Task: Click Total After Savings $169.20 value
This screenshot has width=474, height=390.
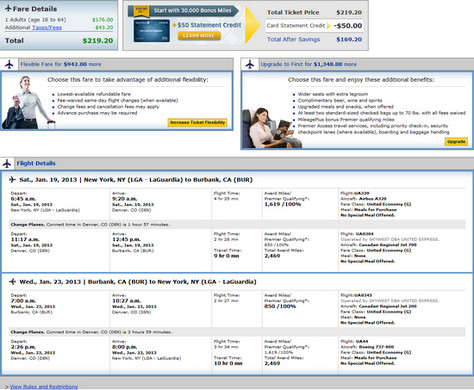Action: 349,39
